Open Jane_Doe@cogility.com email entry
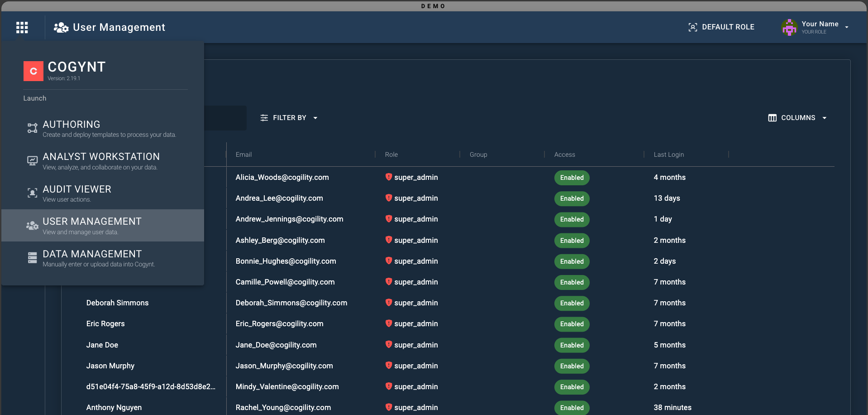Image resolution: width=868 pixels, height=415 pixels. [276, 345]
